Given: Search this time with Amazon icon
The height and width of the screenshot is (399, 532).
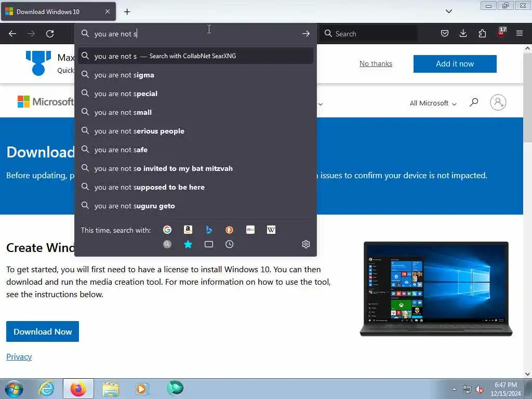Looking at the screenshot, I should (x=188, y=230).
